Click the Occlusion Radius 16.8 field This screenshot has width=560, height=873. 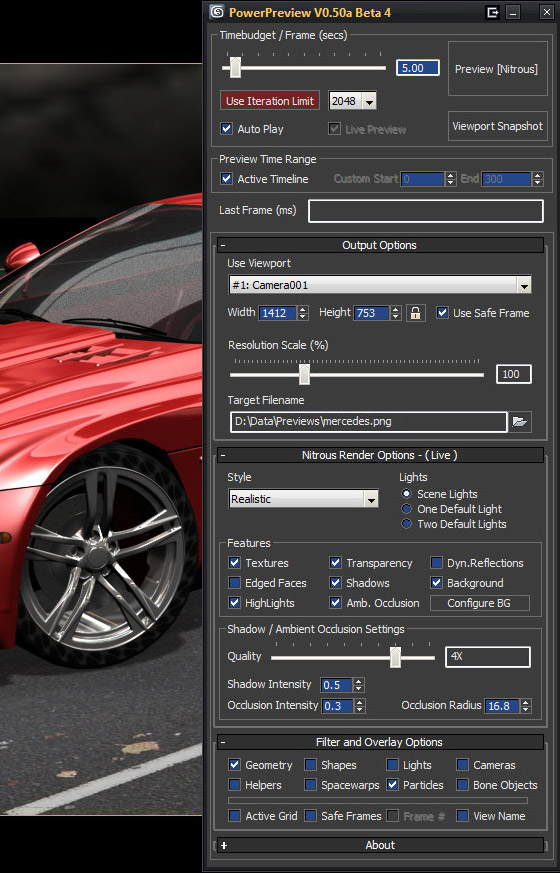coord(503,706)
